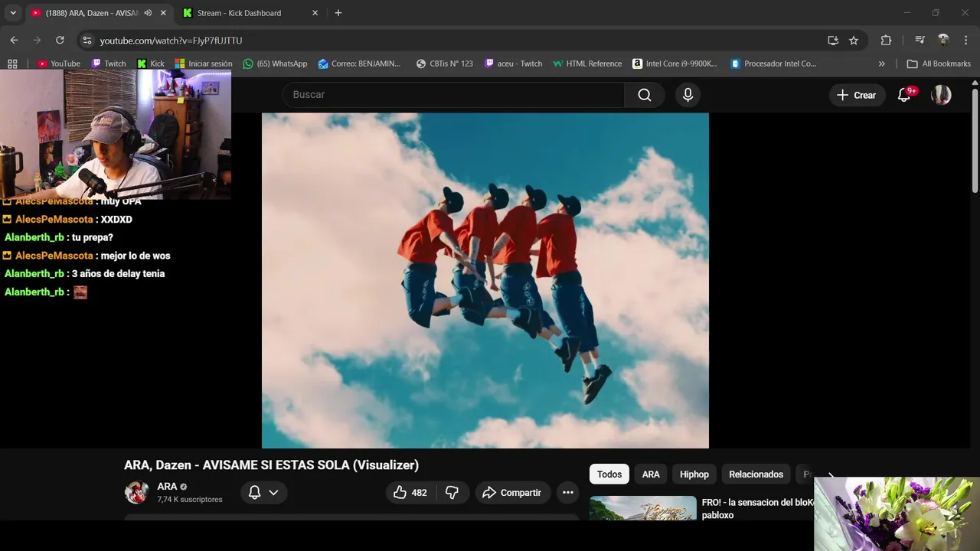Viewport: 980px width, 551px height.
Task: Close the Stream - Kick Dashboard tab
Action: (x=315, y=13)
